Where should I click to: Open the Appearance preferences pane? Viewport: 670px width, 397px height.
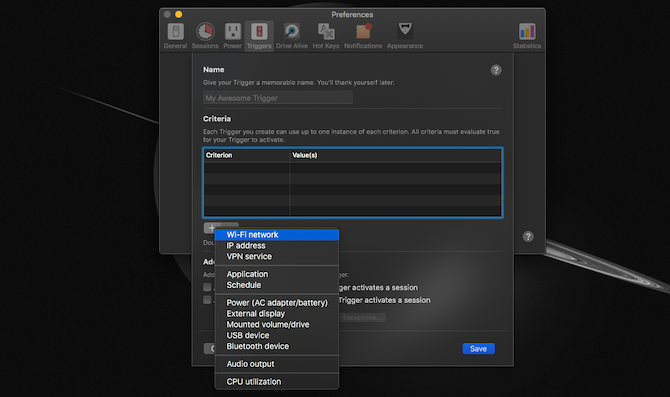tap(405, 36)
